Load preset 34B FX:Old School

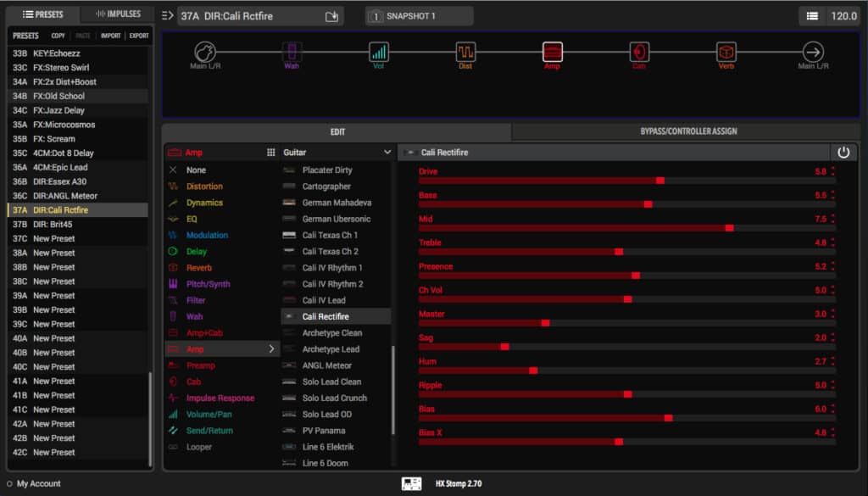point(77,97)
